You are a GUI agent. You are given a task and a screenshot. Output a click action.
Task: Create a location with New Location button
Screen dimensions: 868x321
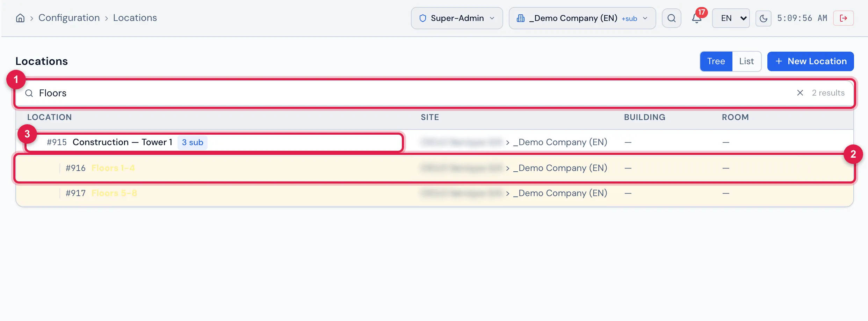[x=810, y=61]
